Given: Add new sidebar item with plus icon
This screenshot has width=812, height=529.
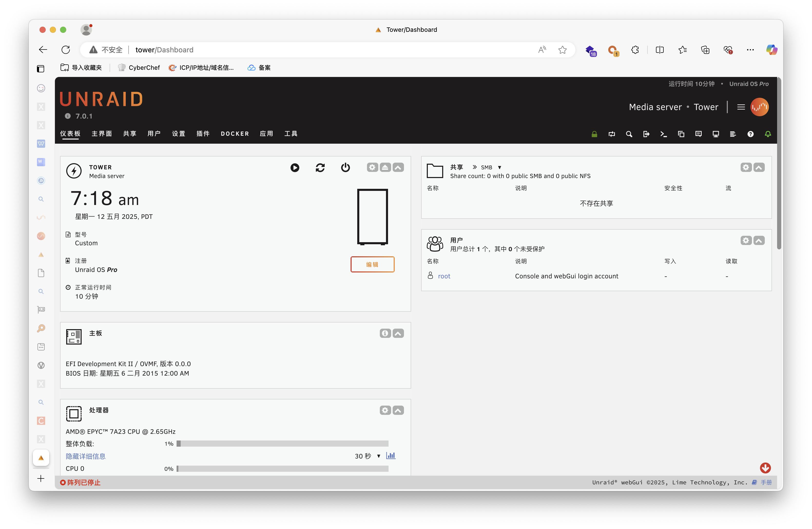Looking at the screenshot, I should (x=41, y=478).
